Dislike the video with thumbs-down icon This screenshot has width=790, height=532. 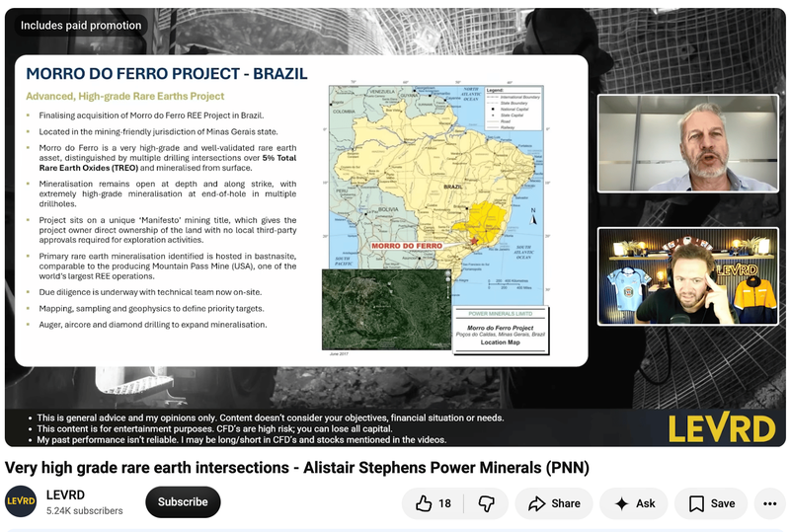(x=486, y=503)
